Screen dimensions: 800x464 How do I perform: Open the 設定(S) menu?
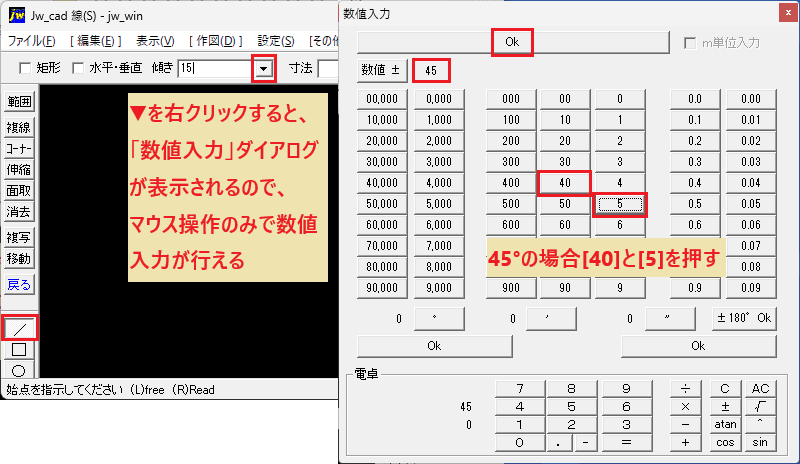[276, 41]
